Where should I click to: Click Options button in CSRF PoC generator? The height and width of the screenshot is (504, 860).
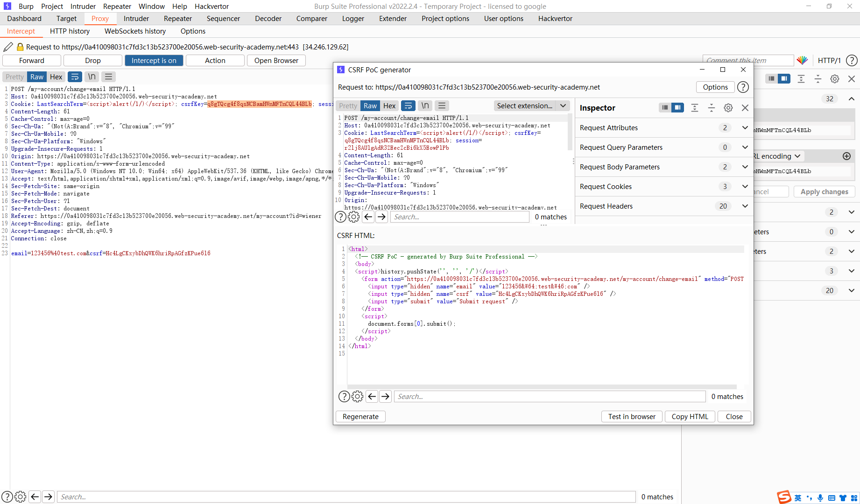tap(715, 87)
